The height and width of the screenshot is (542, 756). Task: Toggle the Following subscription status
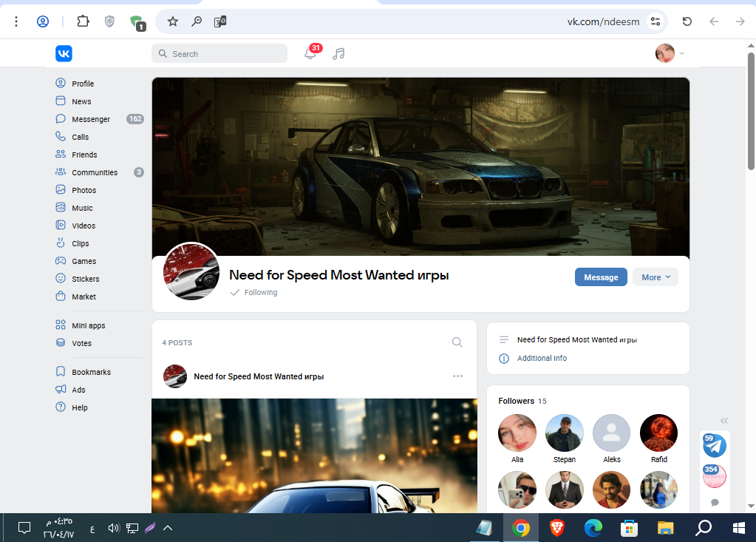coord(254,292)
